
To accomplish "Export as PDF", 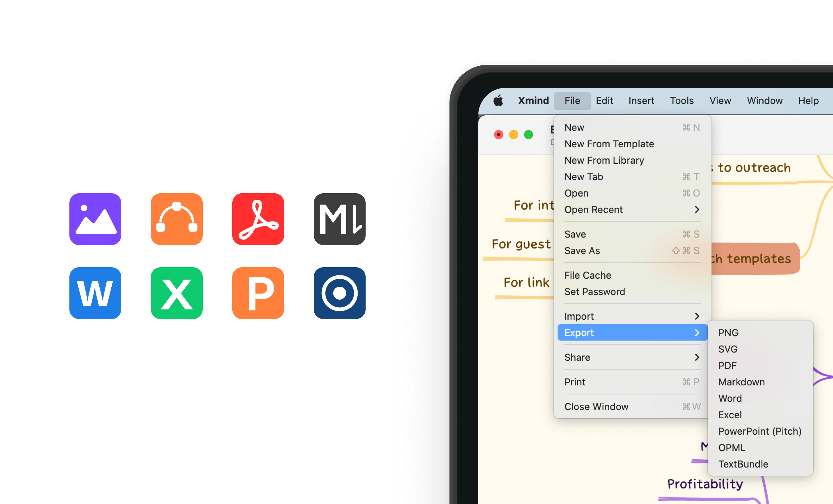I will point(760,366).
